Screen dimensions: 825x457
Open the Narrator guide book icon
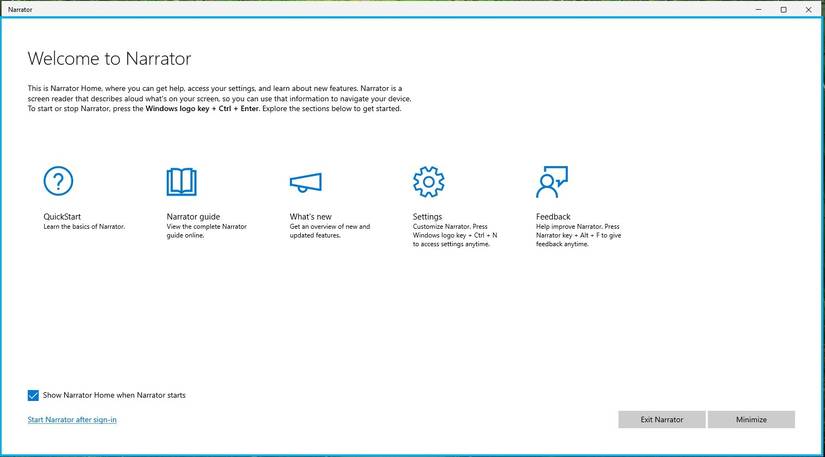tap(182, 181)
